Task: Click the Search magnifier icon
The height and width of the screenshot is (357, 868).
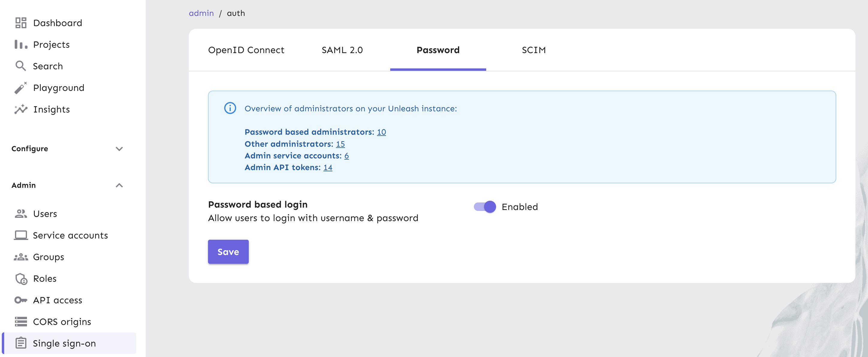Action: pos(21,66)
